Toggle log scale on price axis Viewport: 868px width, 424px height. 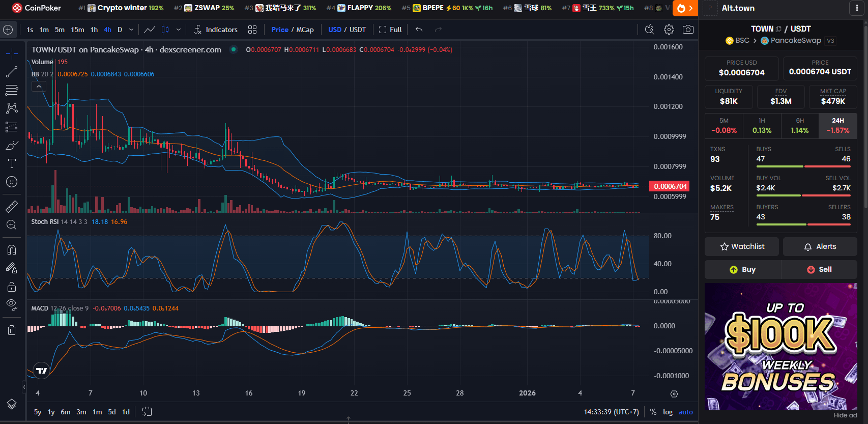[x=668, y=412]
